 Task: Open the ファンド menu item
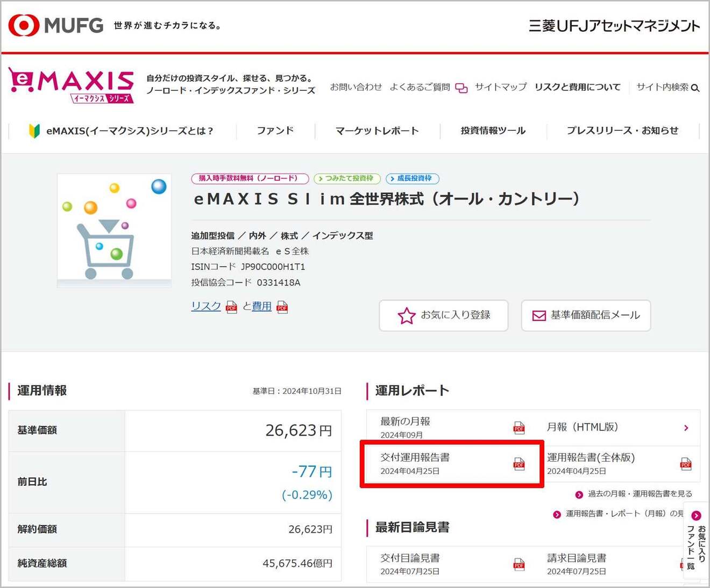coord(275,131)
